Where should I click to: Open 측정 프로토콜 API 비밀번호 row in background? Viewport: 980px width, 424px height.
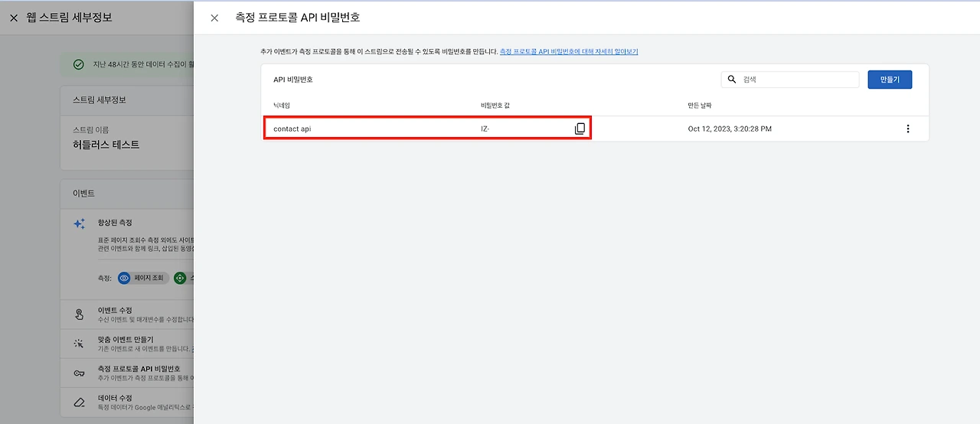click(127, 373)
